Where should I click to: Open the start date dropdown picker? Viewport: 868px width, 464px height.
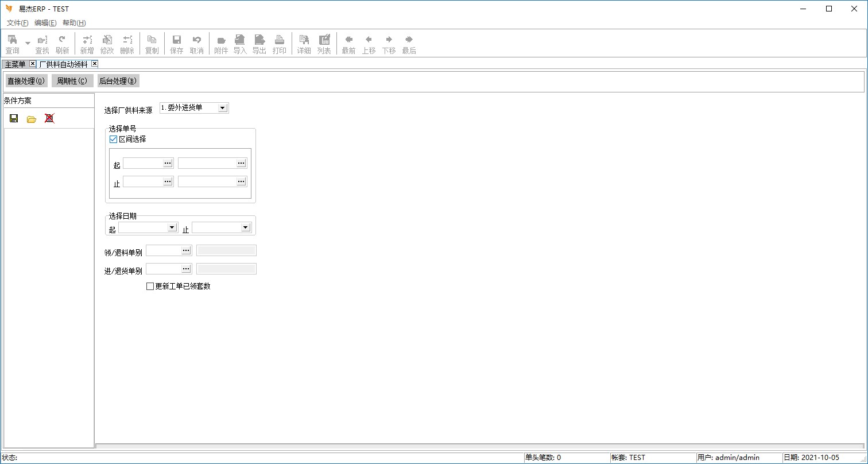click(172, 227)
